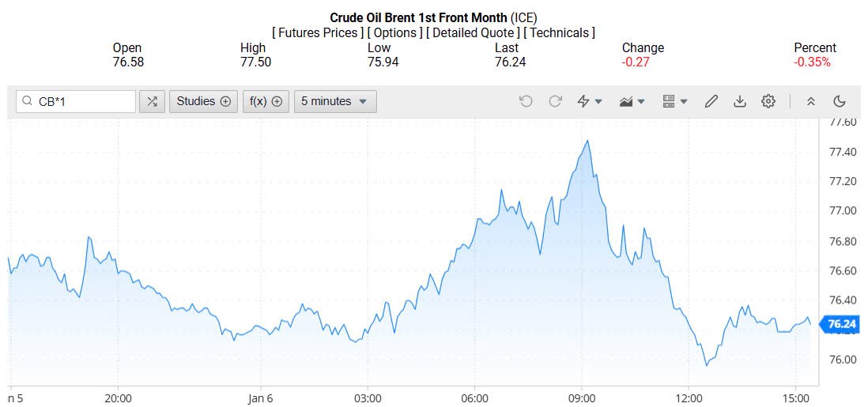Open the Detailed Quote link

pyautogui.click(x=472, y=32)
